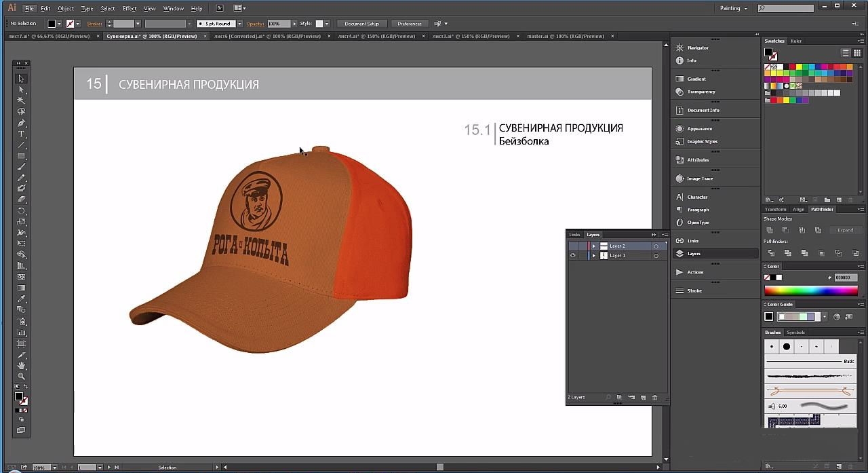Open the Effect menu

[x=130, y=9]
